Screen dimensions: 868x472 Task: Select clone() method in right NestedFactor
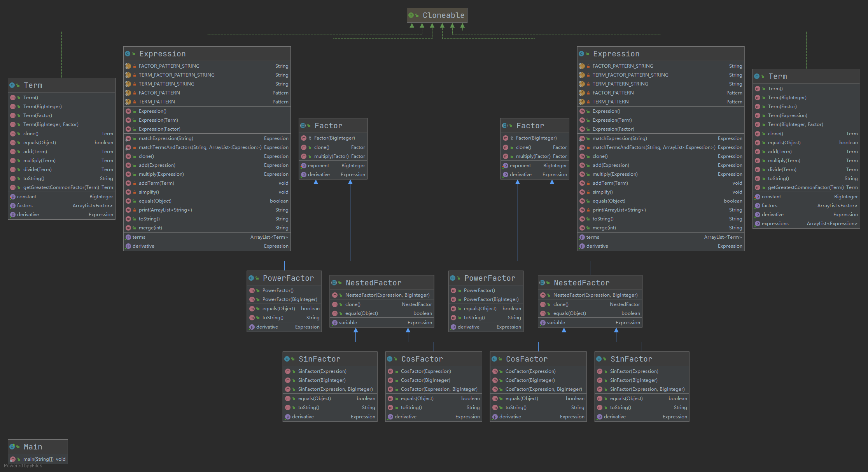click(x=590, y=304)
